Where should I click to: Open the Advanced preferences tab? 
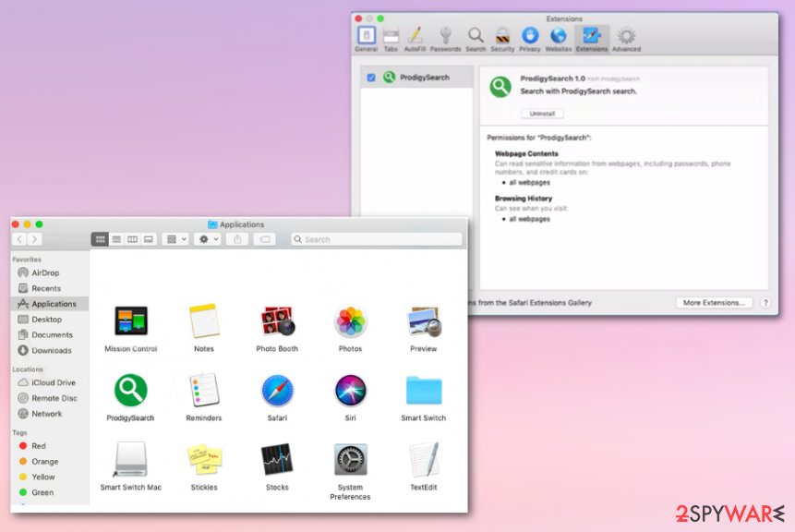[x=626, y=40]
